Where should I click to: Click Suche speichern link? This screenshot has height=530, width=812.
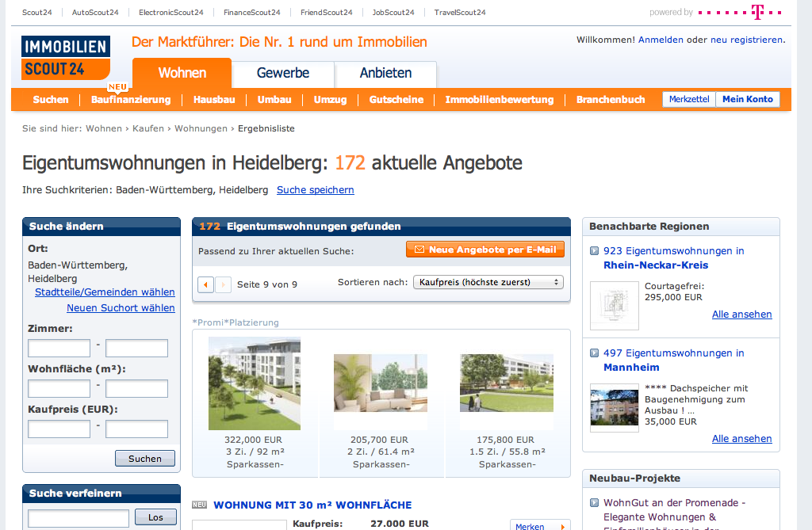pyautogui.click(x=316, y=190)
